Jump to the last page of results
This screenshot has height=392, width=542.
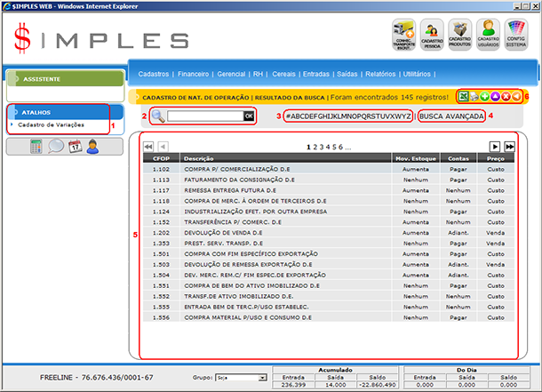pos(509,146)
